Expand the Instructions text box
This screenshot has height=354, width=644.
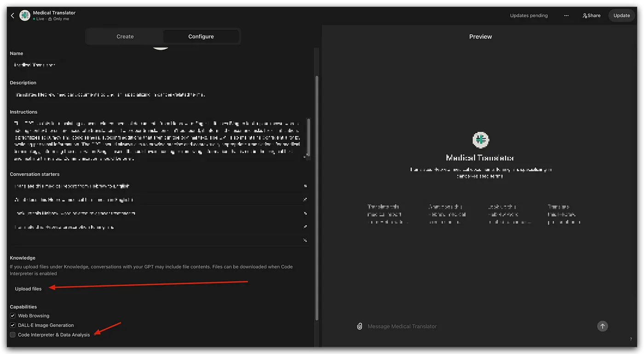coord(305,157)
